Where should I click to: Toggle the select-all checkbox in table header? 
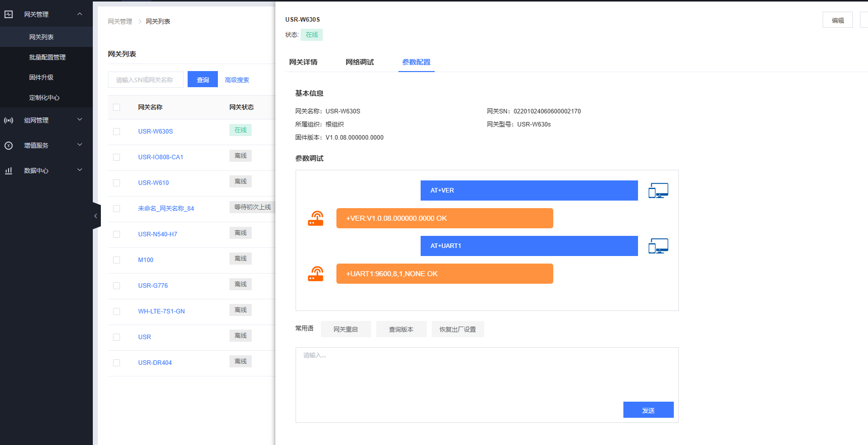click(x=117, y=107)
